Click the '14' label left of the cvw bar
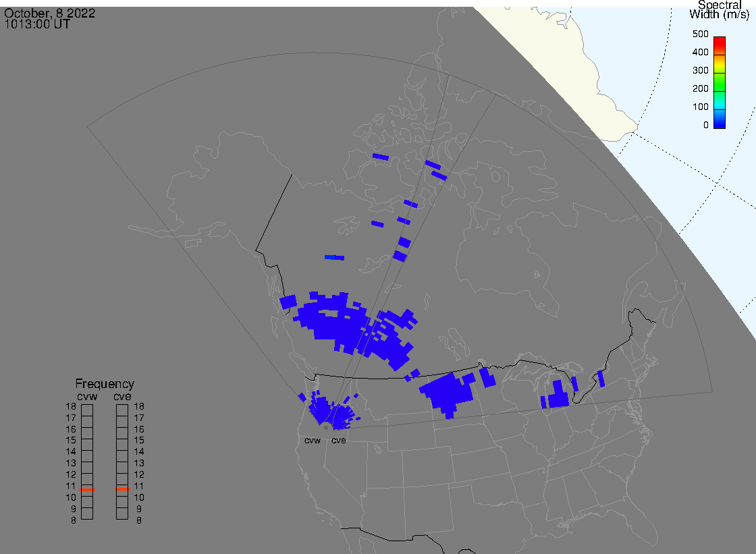The height and width of the screenshot is (554, 756). click(71, 452)
